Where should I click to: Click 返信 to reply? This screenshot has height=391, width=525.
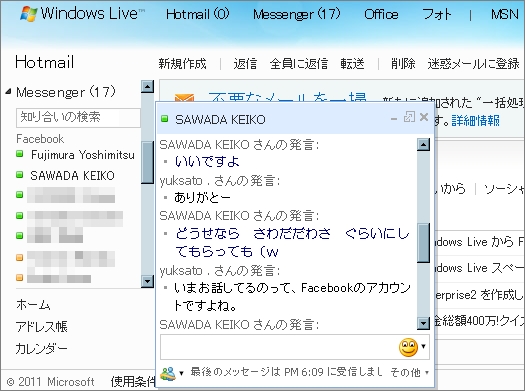(245, 63)
